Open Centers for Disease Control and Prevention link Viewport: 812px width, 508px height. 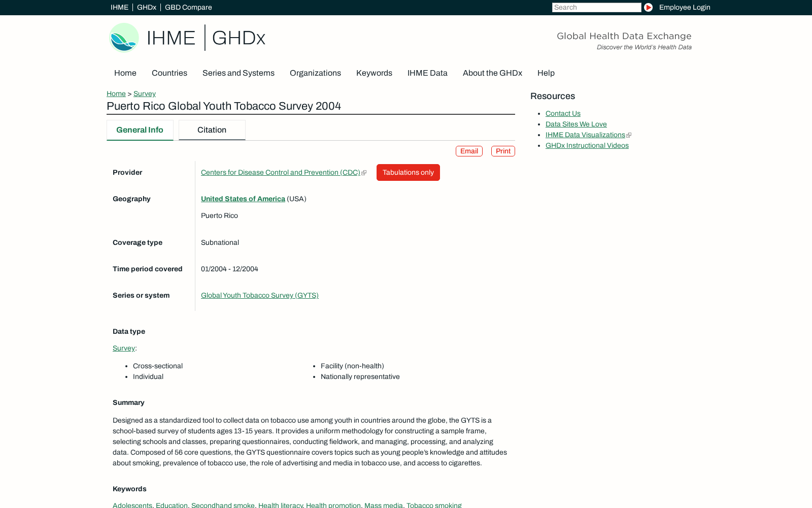coord(281,173)
